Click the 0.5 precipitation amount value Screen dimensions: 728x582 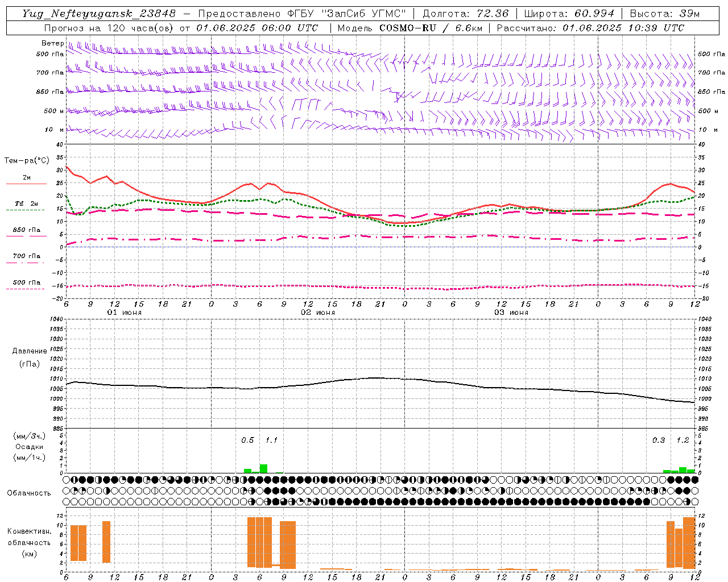click(247, 440)
